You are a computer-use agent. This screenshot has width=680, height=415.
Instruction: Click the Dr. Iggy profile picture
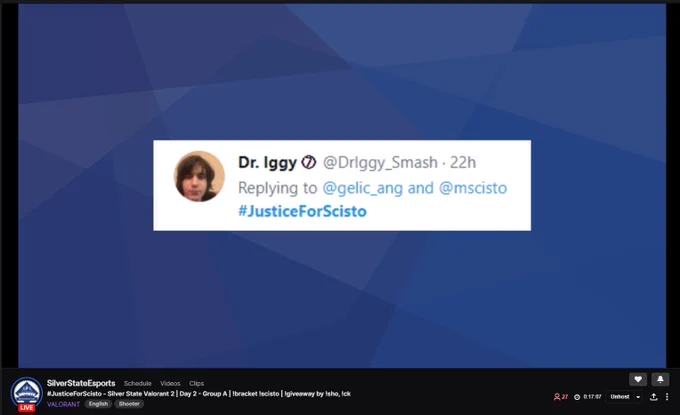199,176
